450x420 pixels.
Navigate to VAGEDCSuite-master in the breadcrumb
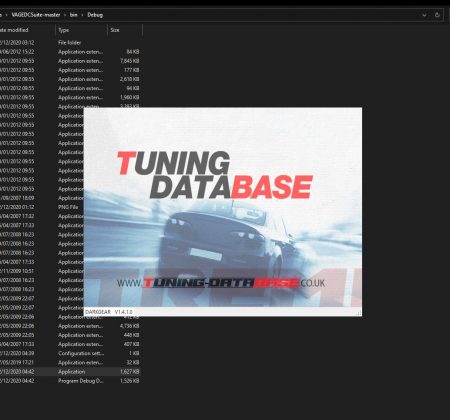click(x=36, y=15)
